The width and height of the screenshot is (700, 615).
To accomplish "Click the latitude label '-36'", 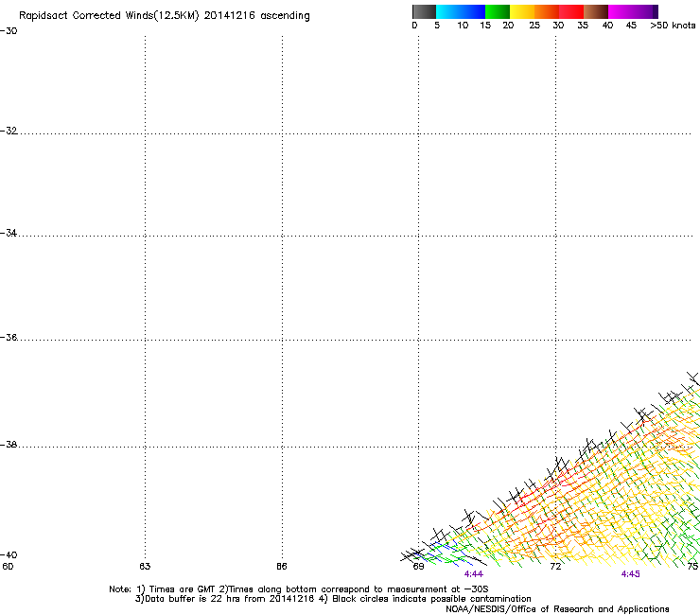I will click(x=9, y=337).
